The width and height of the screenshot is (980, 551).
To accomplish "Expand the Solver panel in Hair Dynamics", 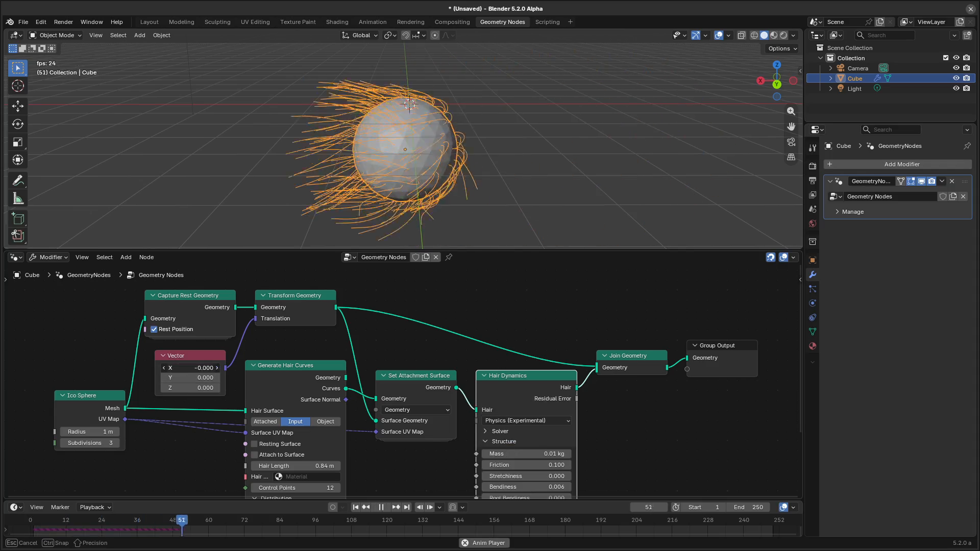I will click(485, 431).
